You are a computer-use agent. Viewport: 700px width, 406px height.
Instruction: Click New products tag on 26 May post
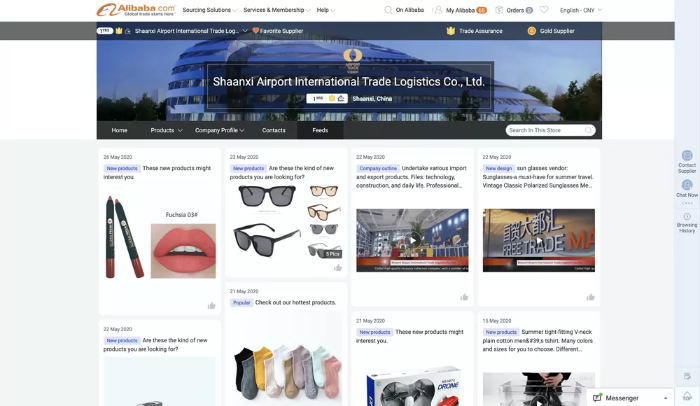pos(122,168)
